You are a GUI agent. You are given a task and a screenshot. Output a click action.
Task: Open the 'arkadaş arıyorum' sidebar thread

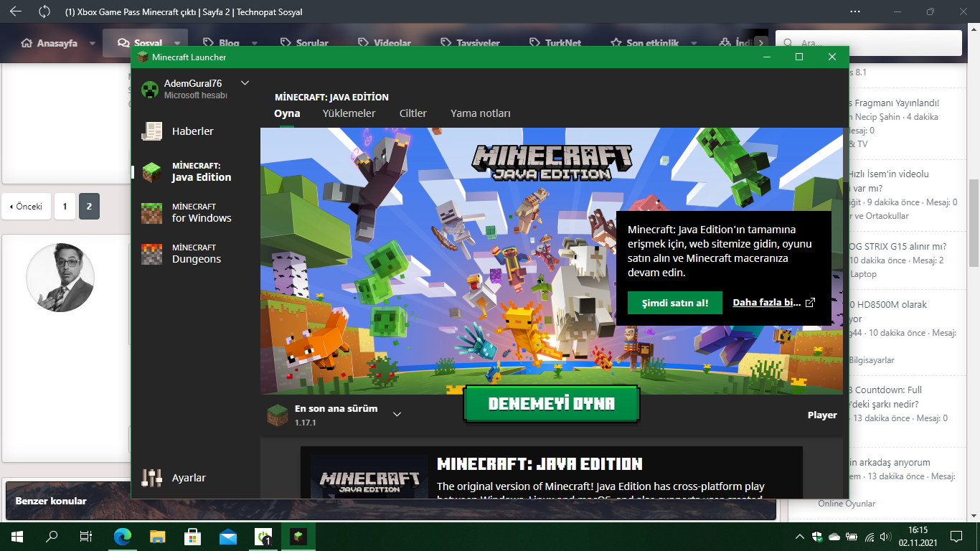point(889,462)
